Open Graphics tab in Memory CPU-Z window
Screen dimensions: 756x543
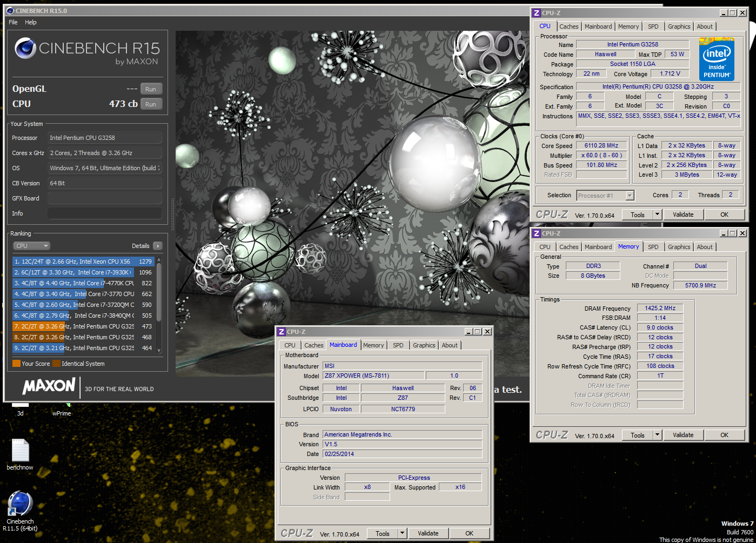point(679,247)
